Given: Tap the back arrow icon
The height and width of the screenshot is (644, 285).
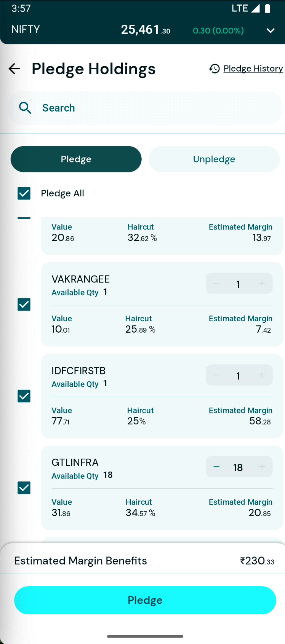Looking at the screenshot, I should coord(14,69).
